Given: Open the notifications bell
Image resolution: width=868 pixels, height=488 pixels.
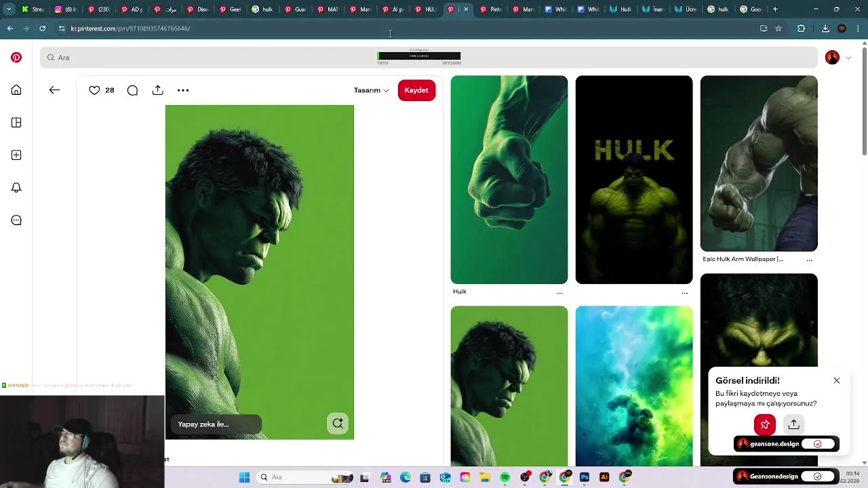Looking at the screenshot, I should pyautogui.click(x=16, y=188).
